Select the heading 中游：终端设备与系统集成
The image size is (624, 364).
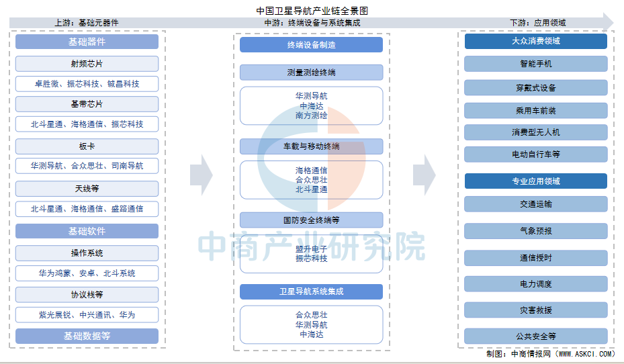pyautogui.click(x=312, y=23)
